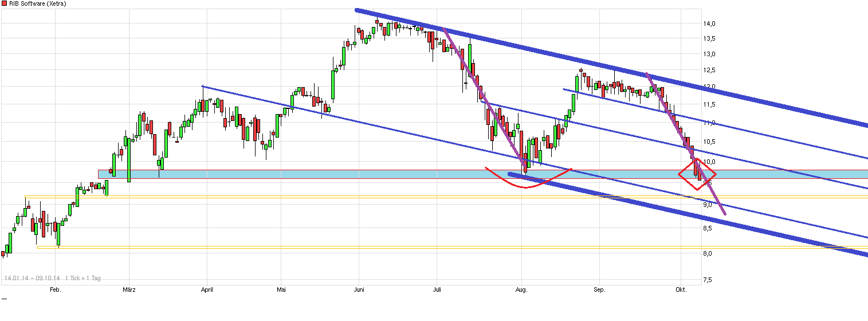Click the '10,5' price axis label
The height and width of the screenshot is (321, 868).
tap(709, 142)
